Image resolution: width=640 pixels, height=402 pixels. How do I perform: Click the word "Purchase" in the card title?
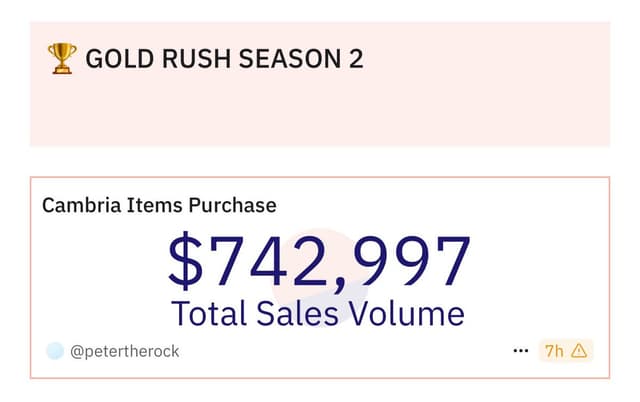[x=232, y=205]
